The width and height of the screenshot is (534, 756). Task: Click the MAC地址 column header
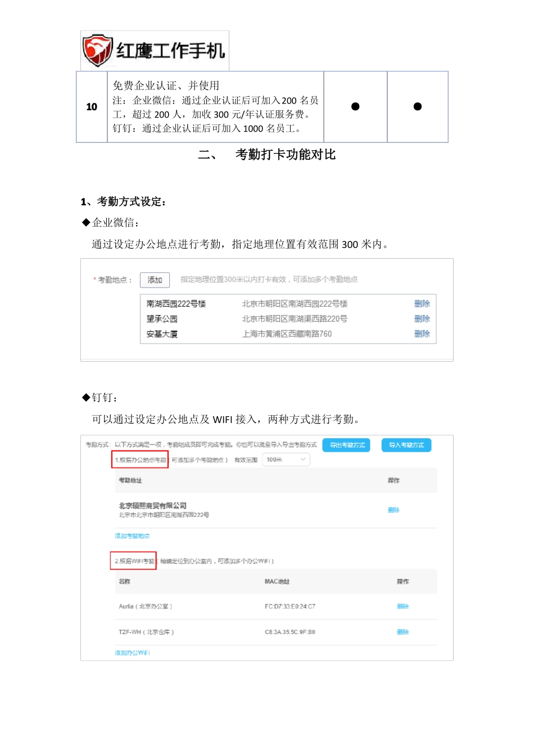pos(277,582)
